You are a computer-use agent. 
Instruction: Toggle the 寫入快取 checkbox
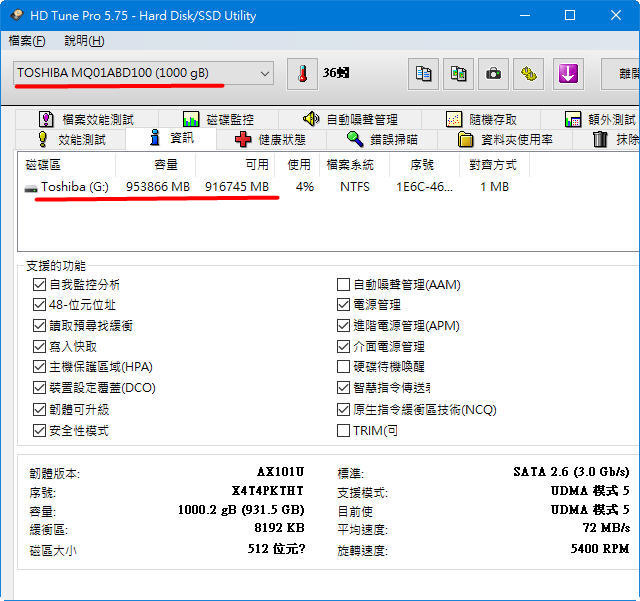pyautogui.click(x=39, y=346)
